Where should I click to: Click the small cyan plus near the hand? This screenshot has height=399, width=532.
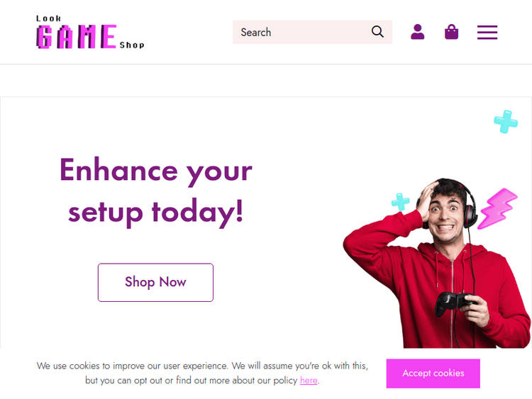[x=400, y=202]
